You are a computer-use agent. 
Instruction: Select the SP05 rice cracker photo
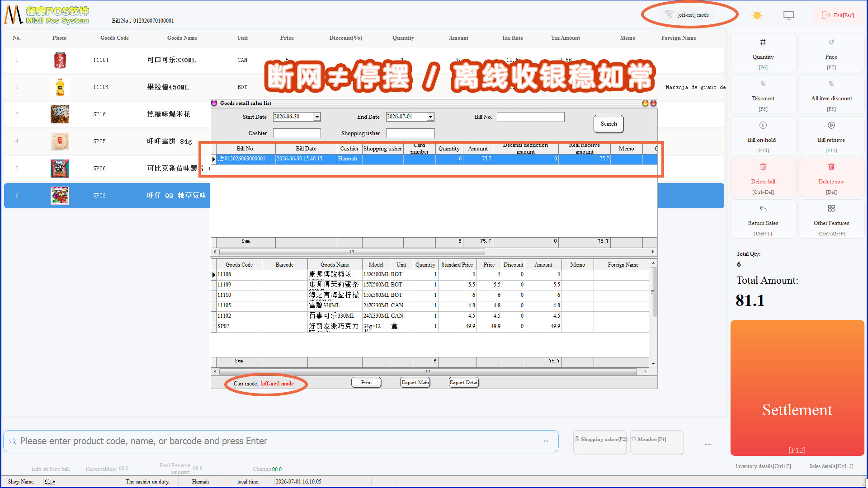pos(60,141)
